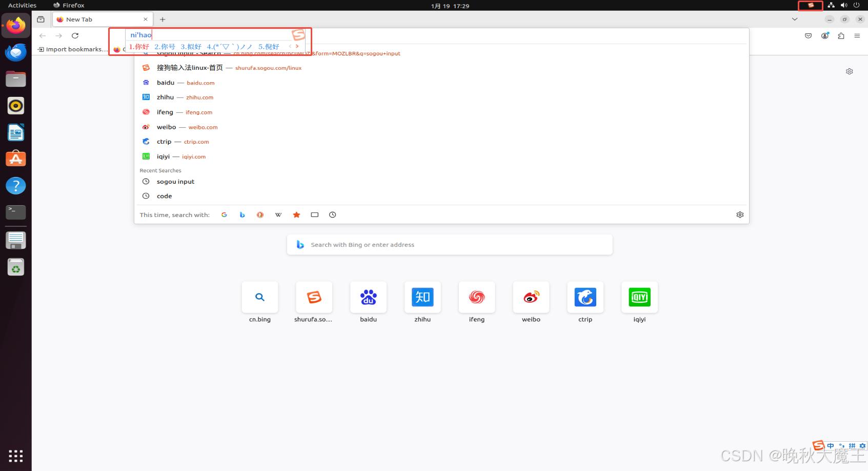
Task: Open the volume indicator menu
Action: click(844, 5)
